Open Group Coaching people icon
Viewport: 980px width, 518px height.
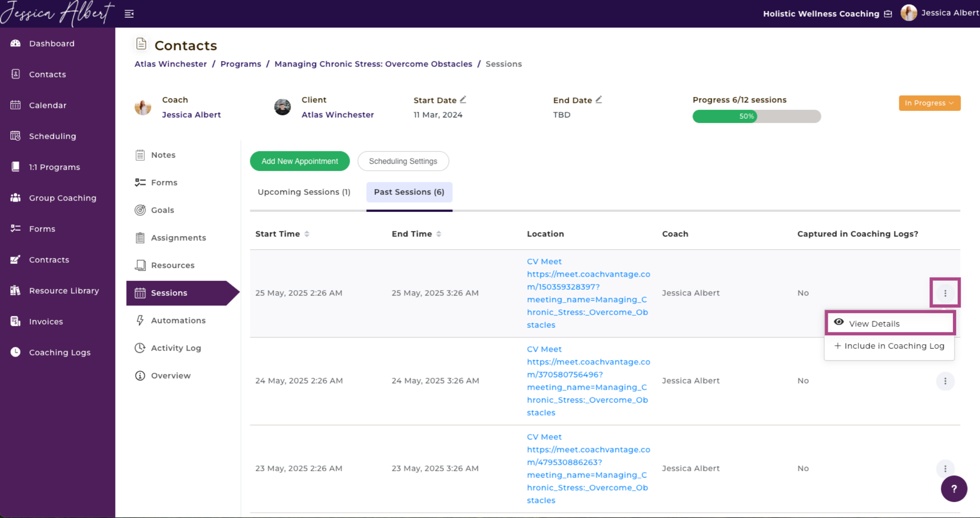(16, 198)
